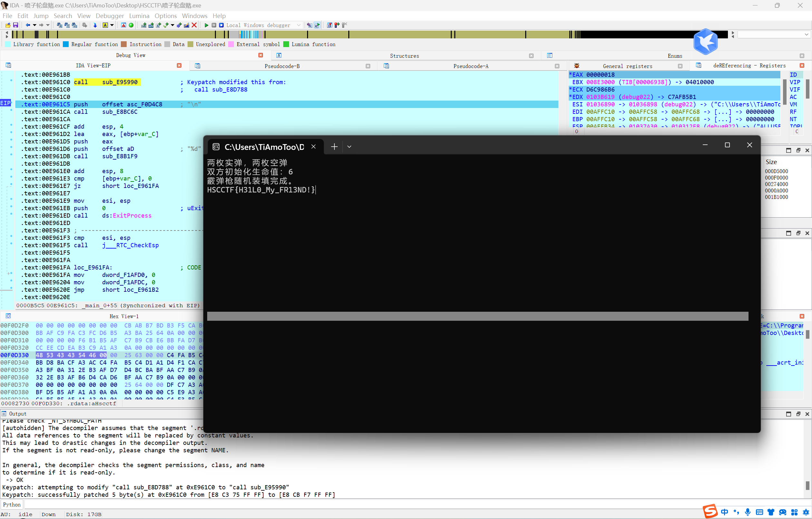Click ExitProcess in the disassembly

click(x=132, y=216)
